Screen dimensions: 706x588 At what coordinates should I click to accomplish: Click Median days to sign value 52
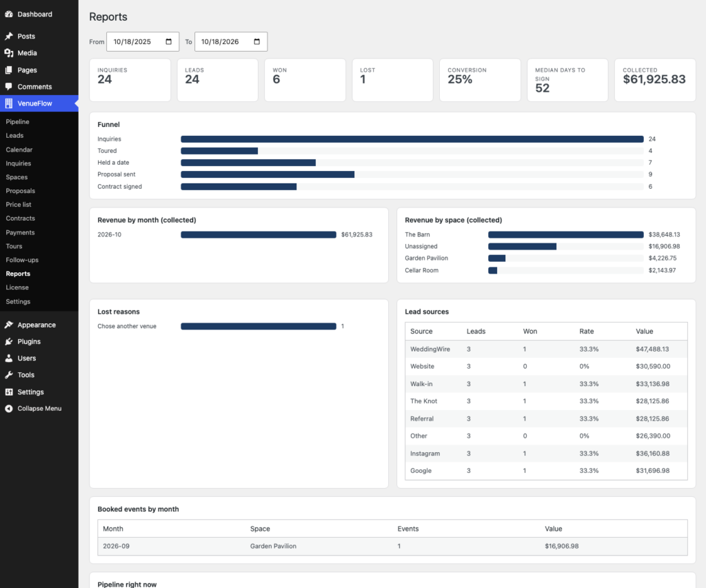click(x=542, y=88)
